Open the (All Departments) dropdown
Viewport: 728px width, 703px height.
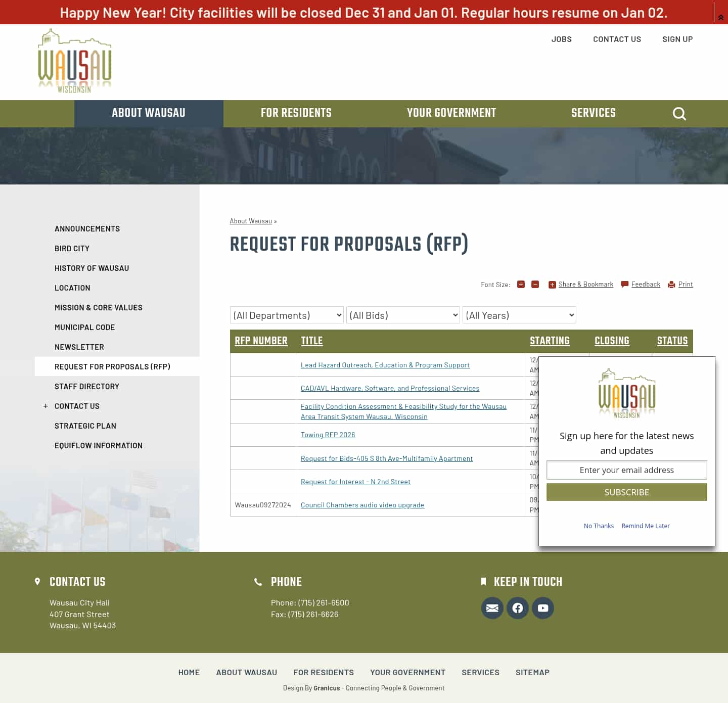[286, 315]
